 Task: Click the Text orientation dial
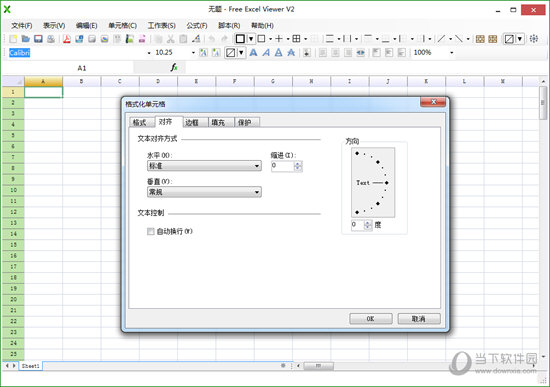coord(373,182)
